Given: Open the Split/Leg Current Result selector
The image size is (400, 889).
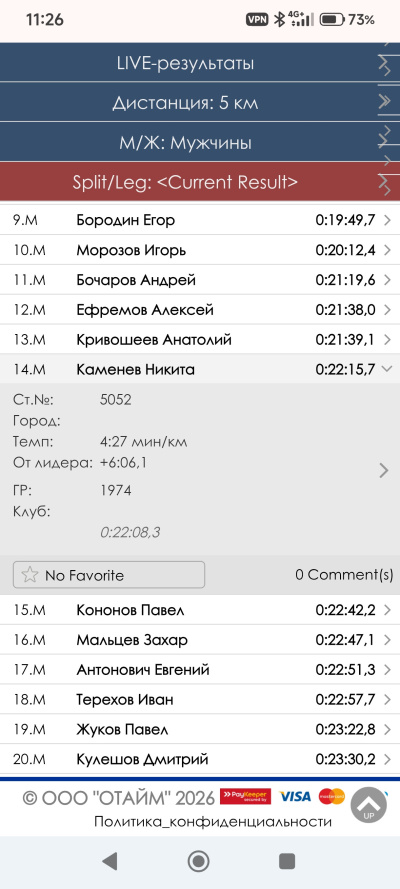Looking at the screenshot, I should tap(200, 182).
